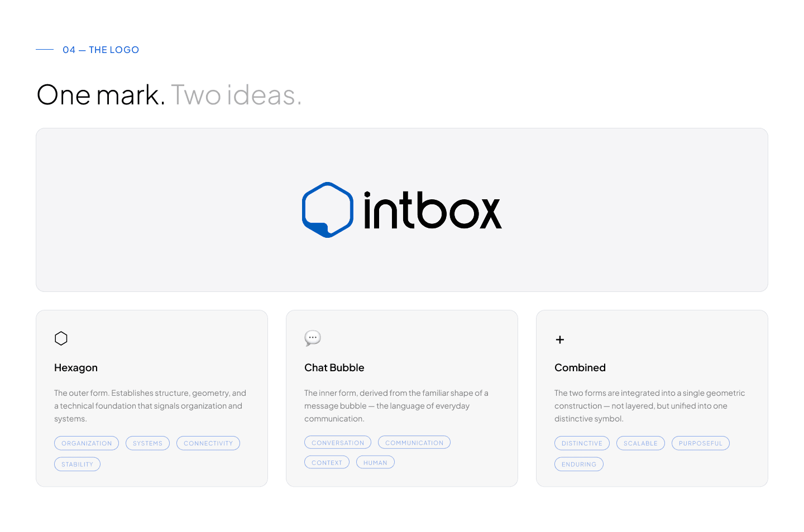The width and height of the screenshot is (804, 532).
Task: Click the 'One mark.' heading text
Action: click(x=100, y=95)
